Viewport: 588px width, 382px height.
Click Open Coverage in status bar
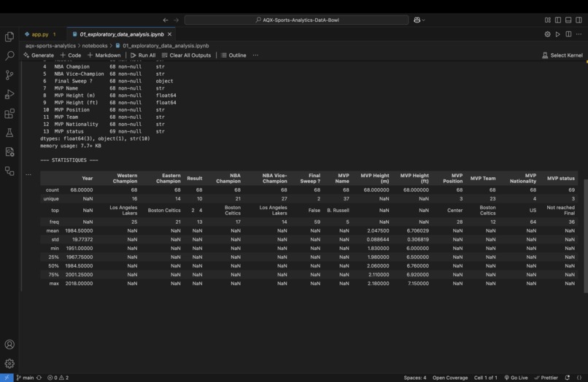450,378
